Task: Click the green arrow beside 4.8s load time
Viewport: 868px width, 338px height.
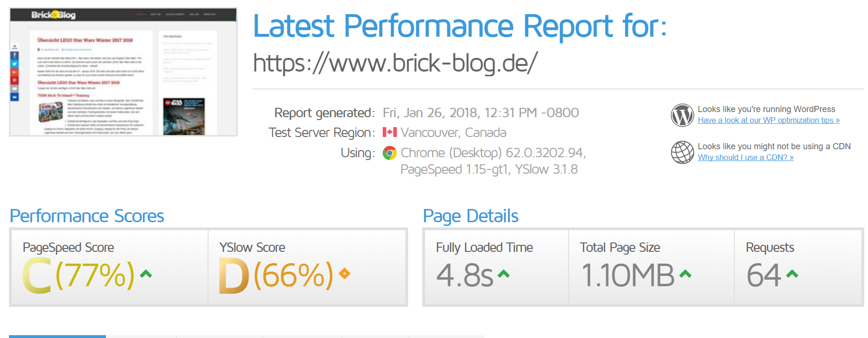Action: (x=504, y=274)
